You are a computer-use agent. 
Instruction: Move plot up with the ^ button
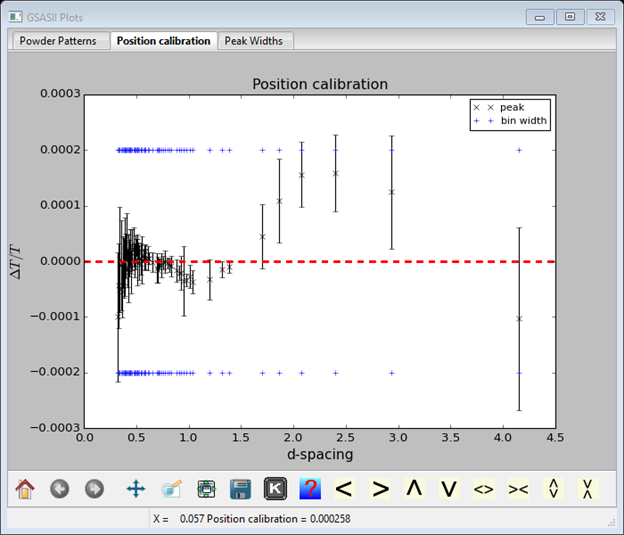tap(414, 489)
